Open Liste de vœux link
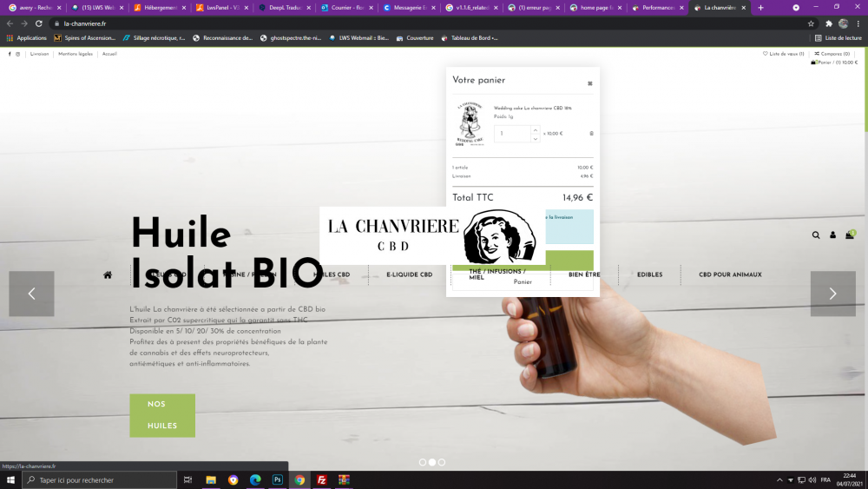868x489 pixels. point(783,54)
